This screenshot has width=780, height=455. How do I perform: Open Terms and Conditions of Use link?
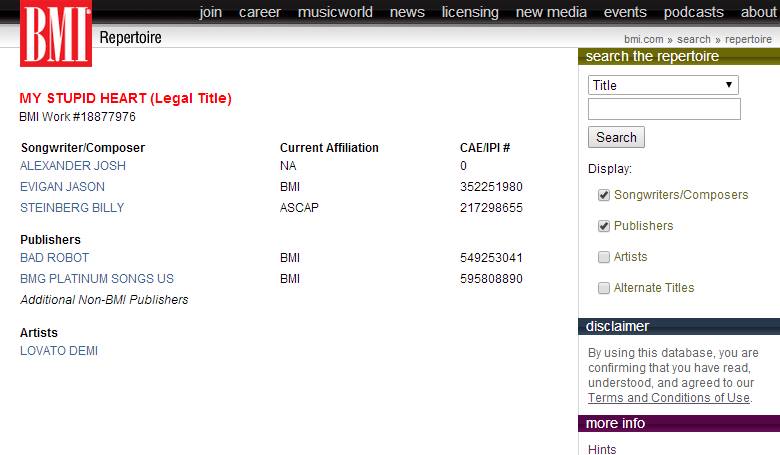669,398
